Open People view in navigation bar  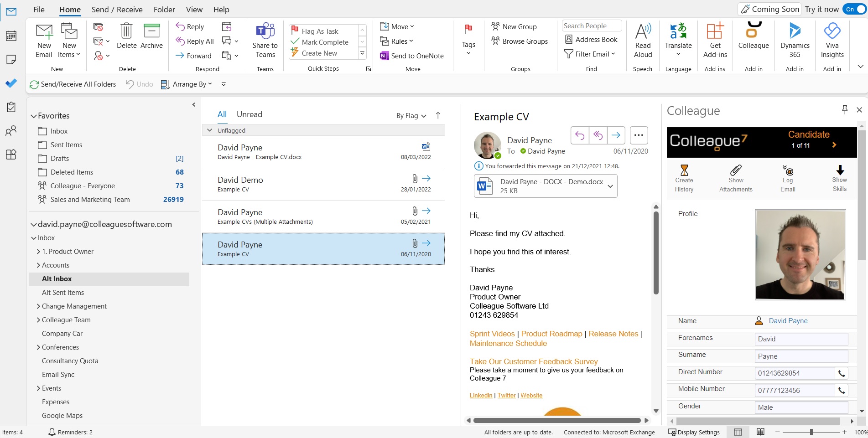11,131
